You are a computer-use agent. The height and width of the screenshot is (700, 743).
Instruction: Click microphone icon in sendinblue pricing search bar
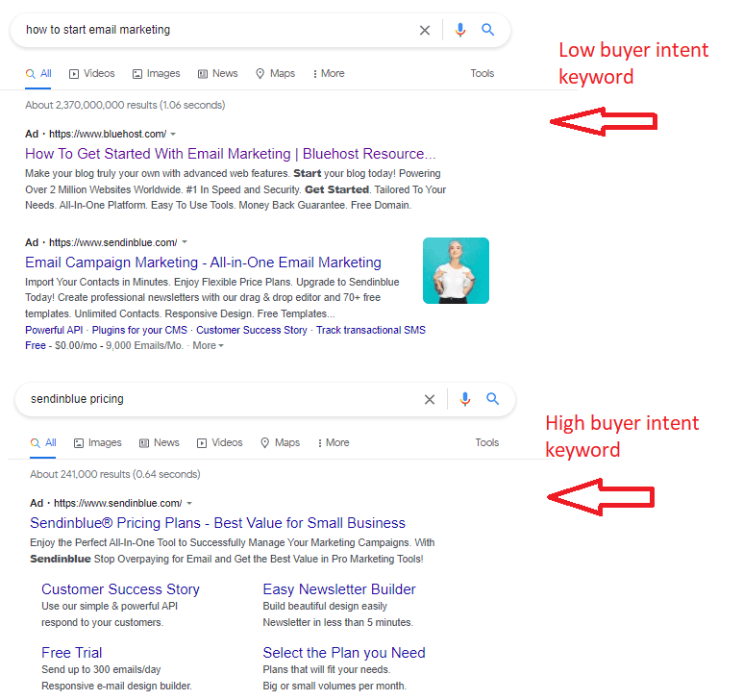click(465, 399)
